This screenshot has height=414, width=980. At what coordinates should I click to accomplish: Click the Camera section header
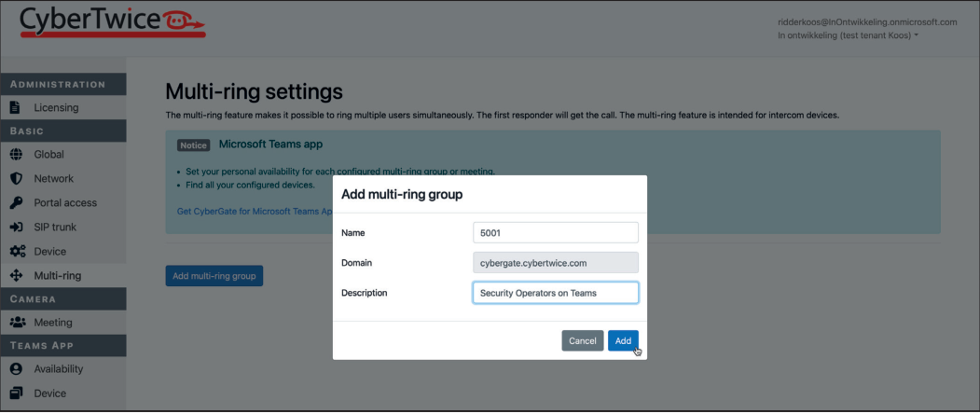coord(63,299)
